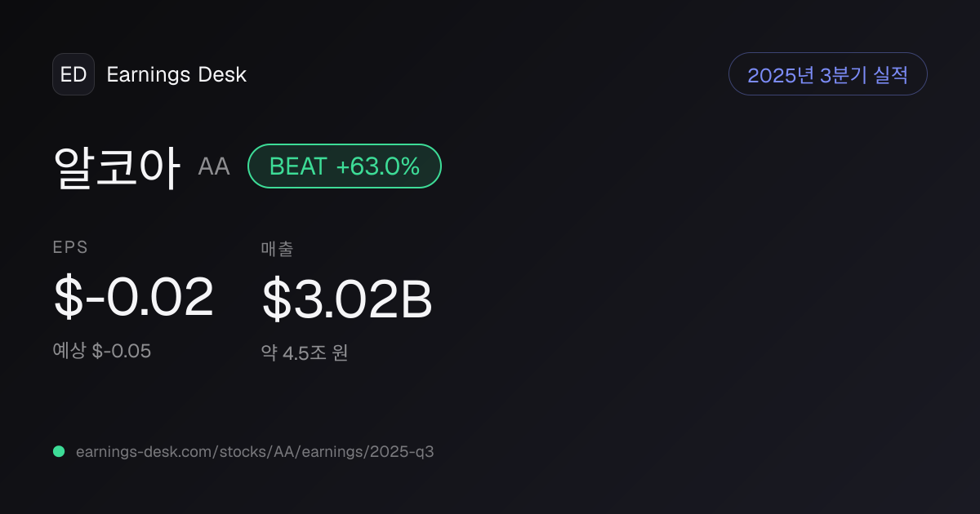Click the EPS label

(70, 247)
